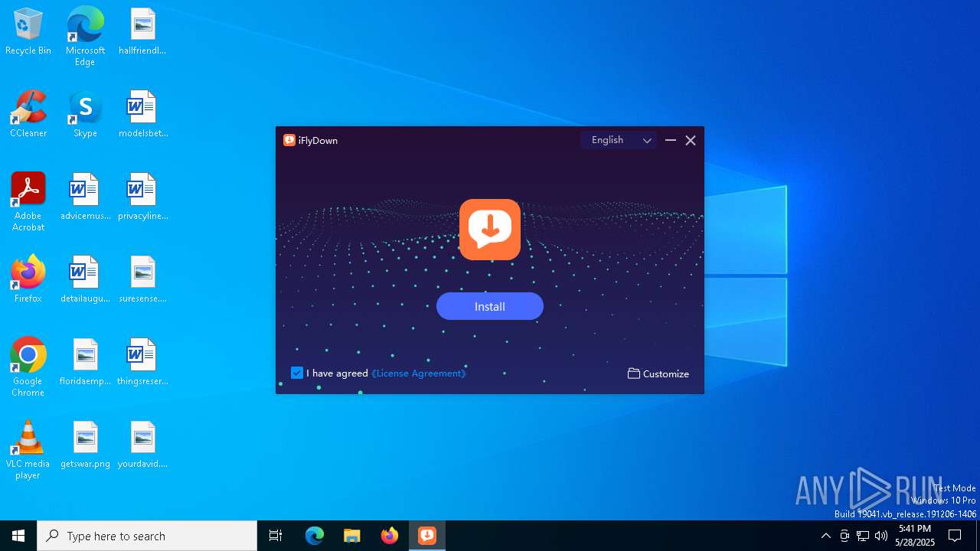The height and width of the screenshot is (551, 980).
Task: Open File Explorer from taskbar
Action: 352,536
